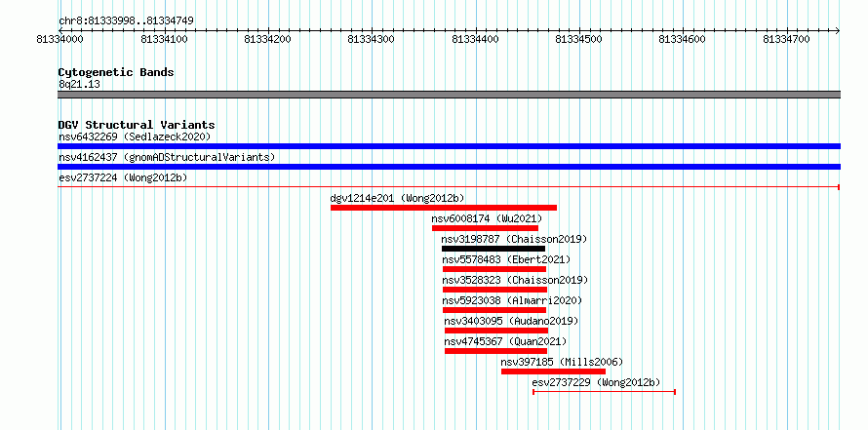Click ruler position 81334000
This screenshot has height=430, width=868.
[x=60, y=39]
